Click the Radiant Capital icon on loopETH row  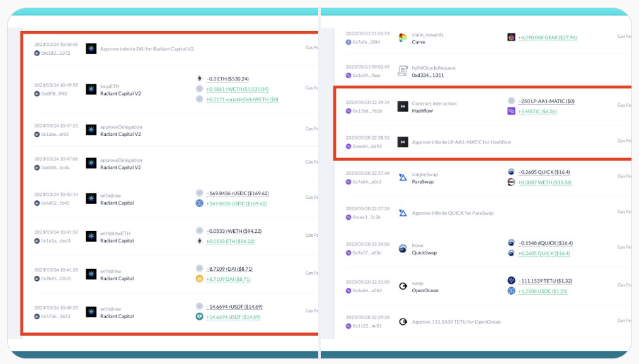[91, 90]
